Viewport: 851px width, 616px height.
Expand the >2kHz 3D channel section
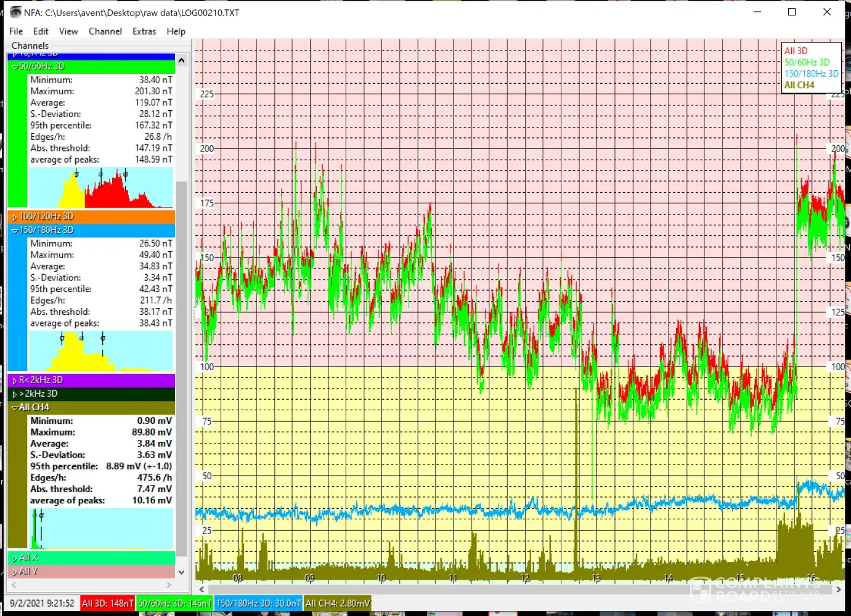(15, 394)
